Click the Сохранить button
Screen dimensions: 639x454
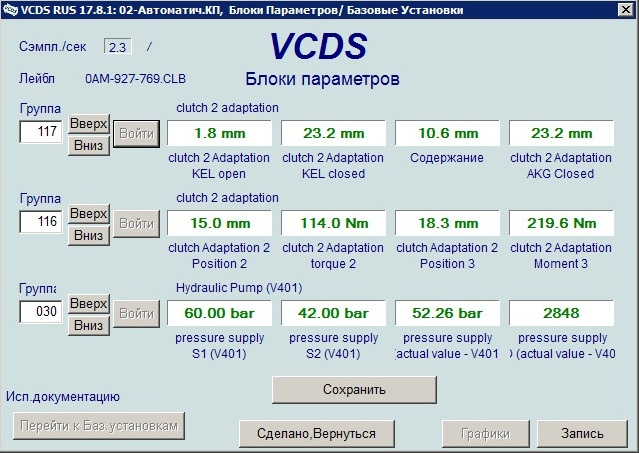[354, 390]
